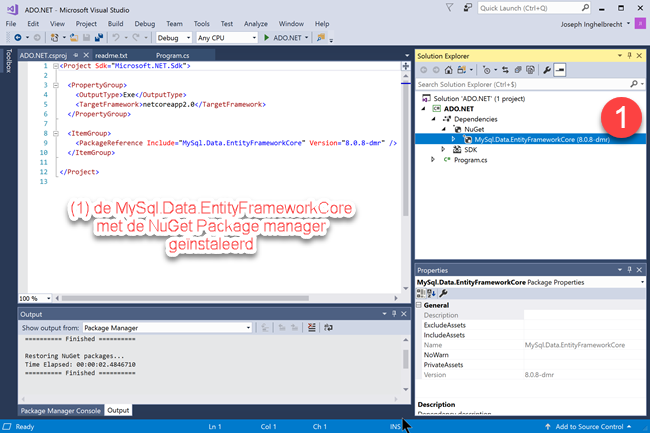
Task: Open the Project menu
Action: click(x=86, y=24)
